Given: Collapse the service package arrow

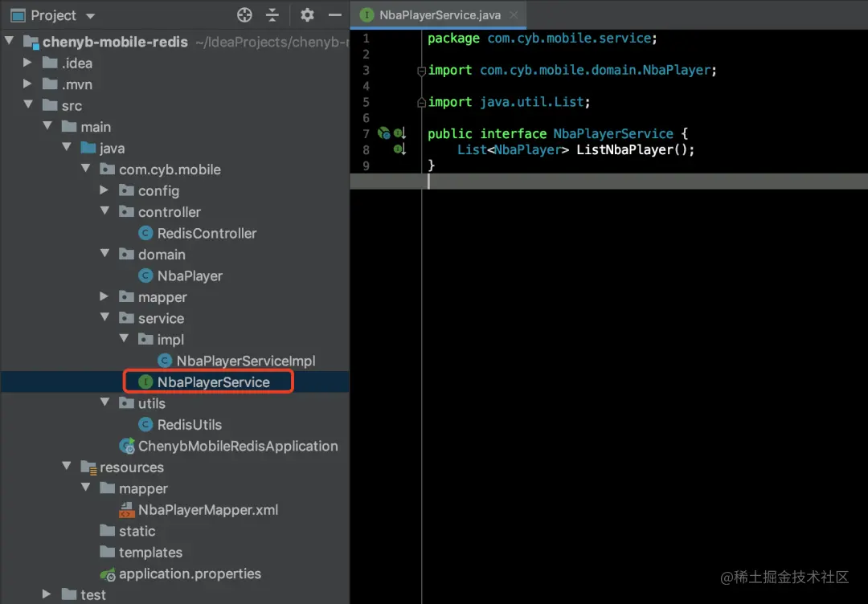Looking at the screenshot, I should [x=105, y=316].
